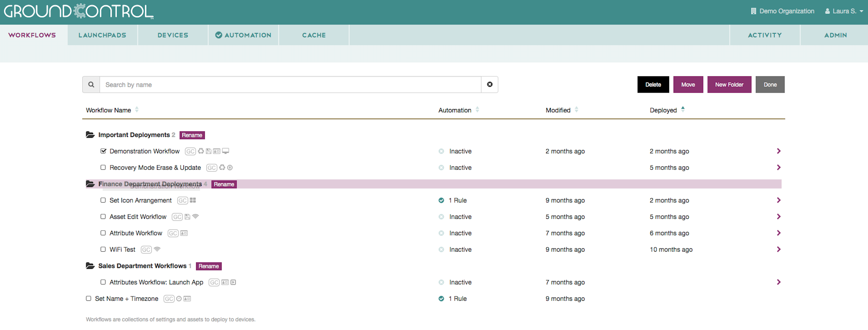Check the Asset Edit Workflow checkbox
The image size is (868, 330).
pyautogui.click(x=103, y=217)
